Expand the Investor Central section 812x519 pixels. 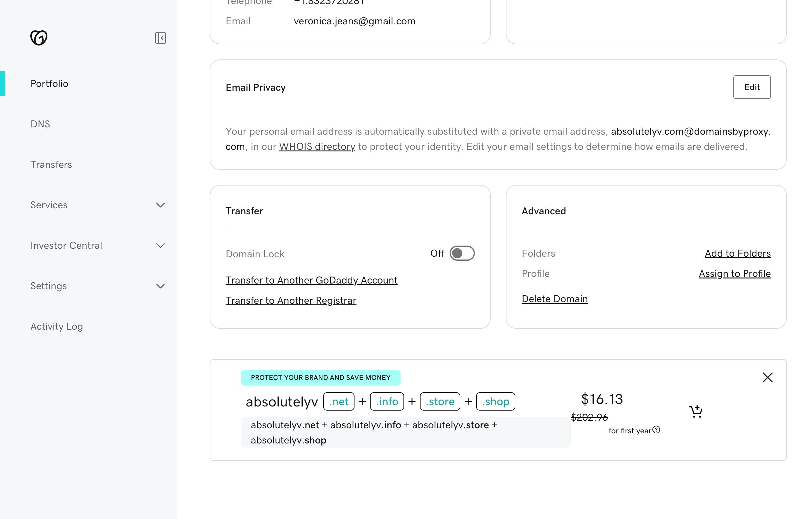[161, 245]
